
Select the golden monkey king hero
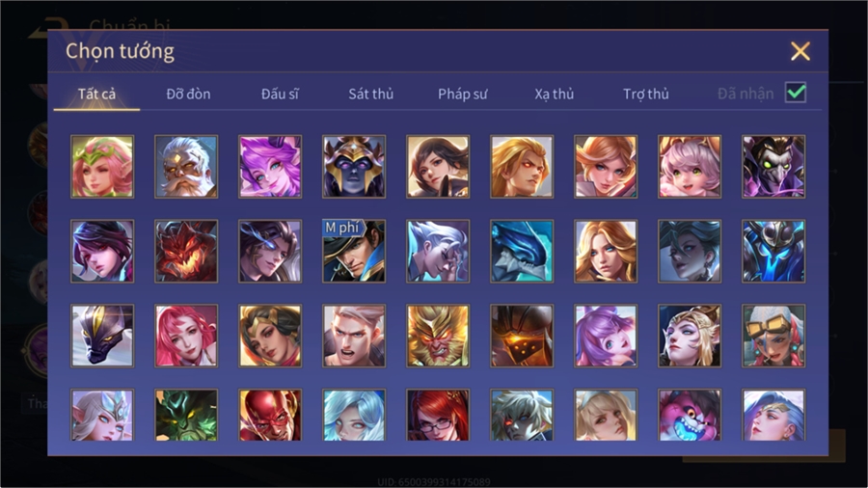click(x=438, y=336)
